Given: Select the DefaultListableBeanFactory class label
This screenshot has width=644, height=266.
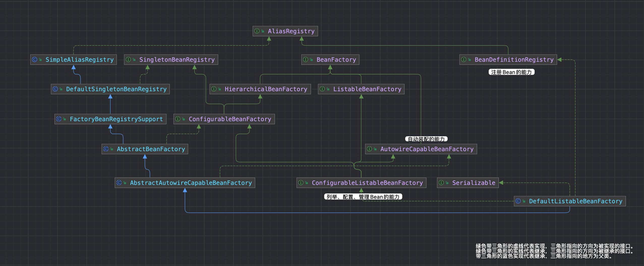Looking at the screenshot, I should (576, 201).
